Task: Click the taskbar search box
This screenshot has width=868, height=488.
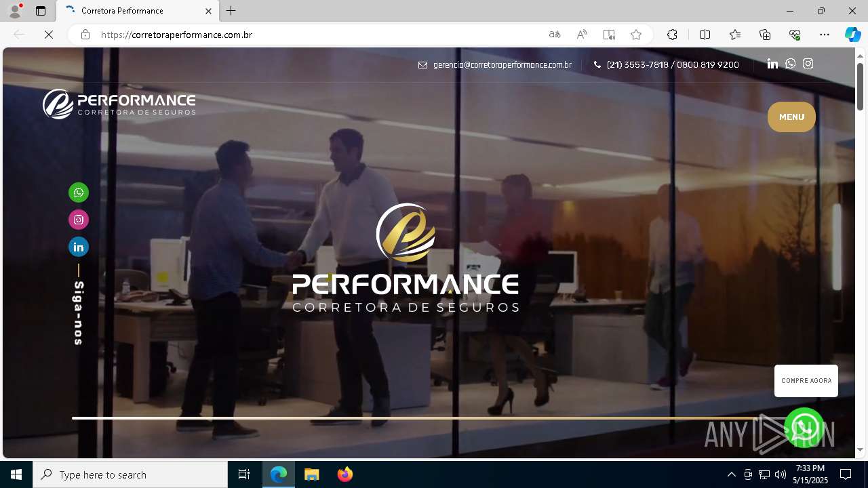Action: 130,474
